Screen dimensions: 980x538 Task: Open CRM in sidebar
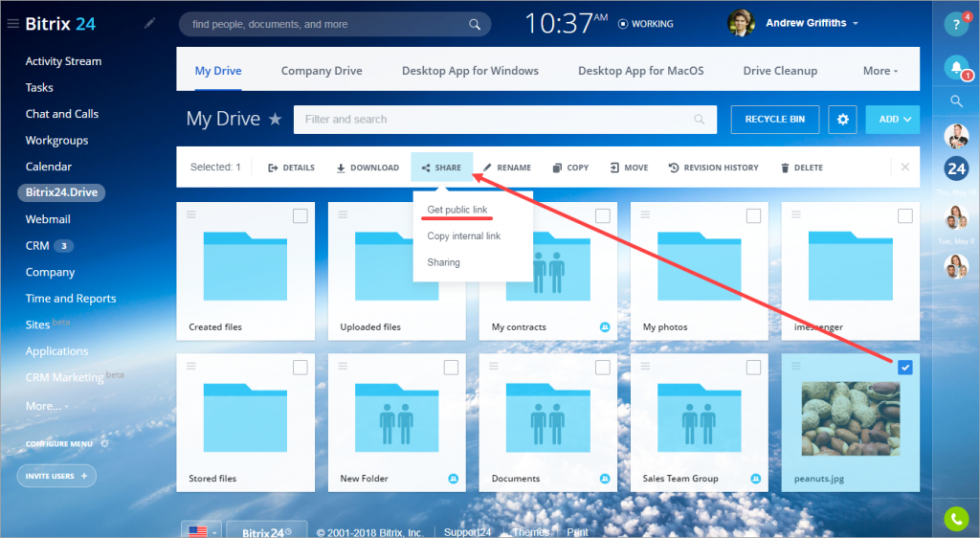(37, 246)
